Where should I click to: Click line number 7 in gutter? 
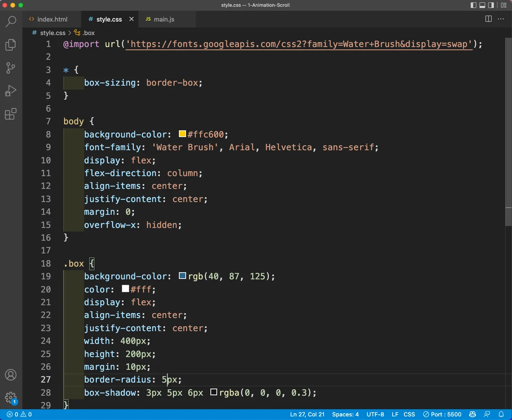click(x=48, y=121)
